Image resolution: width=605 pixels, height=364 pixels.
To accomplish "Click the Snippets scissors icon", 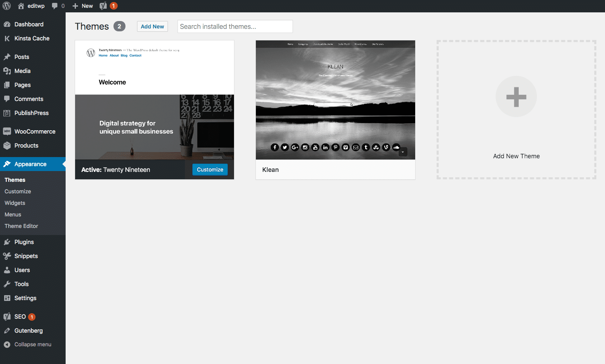I will coord(8,256).
